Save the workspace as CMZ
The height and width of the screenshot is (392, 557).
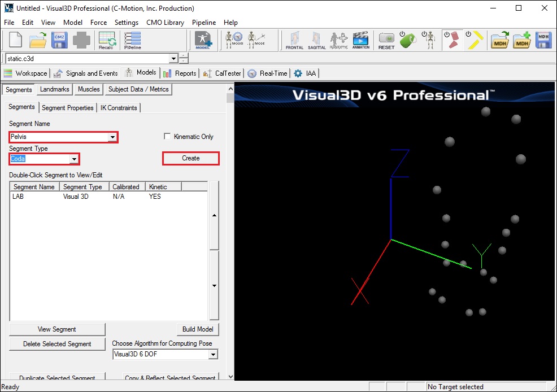[x=59, y=40]
